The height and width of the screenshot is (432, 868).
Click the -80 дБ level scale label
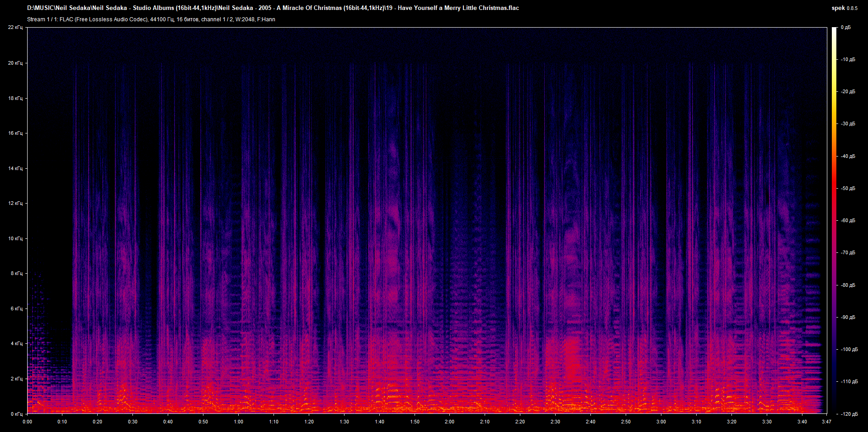click(x=848, y=285)
